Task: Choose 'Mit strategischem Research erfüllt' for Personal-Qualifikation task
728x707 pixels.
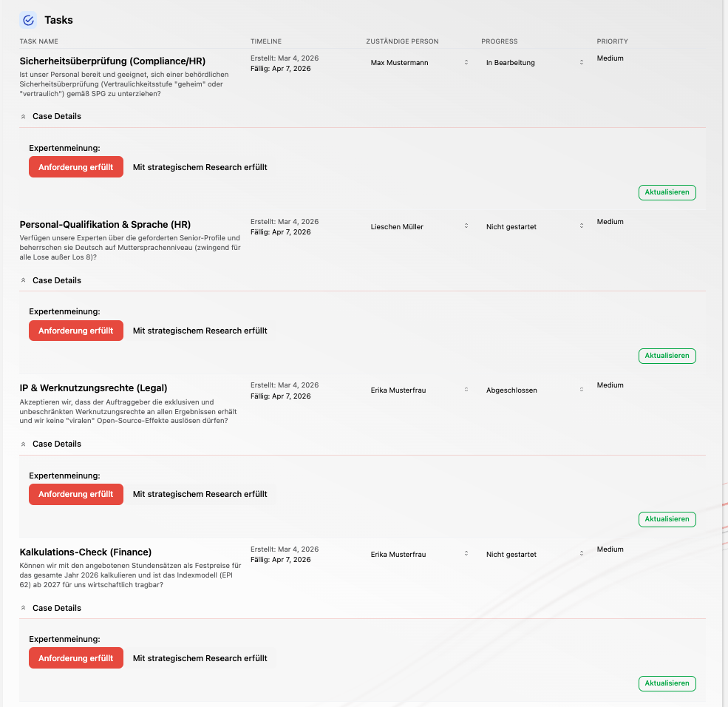Action: 200,331
